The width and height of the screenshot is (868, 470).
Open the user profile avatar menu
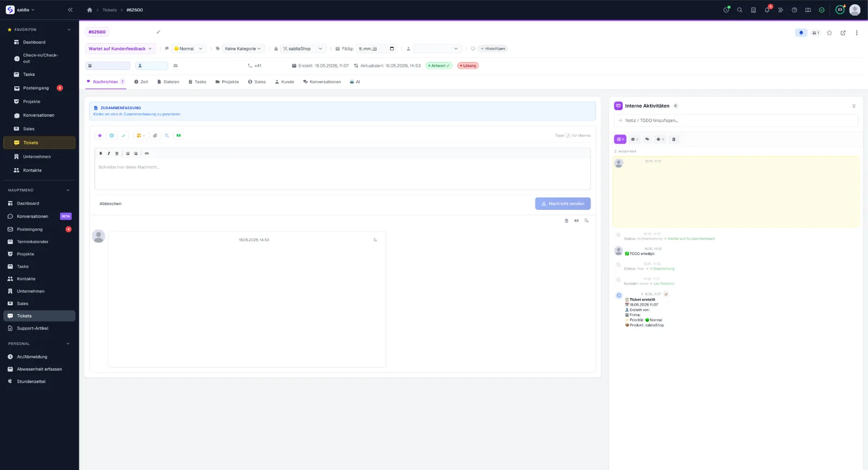coord(854,10)
